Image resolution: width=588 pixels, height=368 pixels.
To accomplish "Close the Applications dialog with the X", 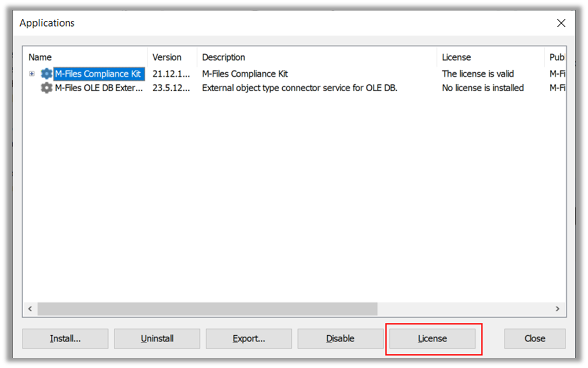I will (x=561, y=23).
